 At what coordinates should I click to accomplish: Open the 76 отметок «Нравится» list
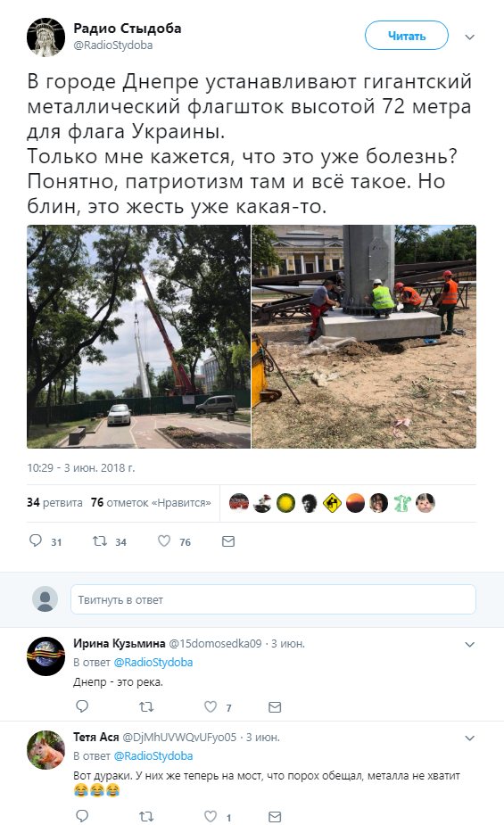[x=151, y=502]
